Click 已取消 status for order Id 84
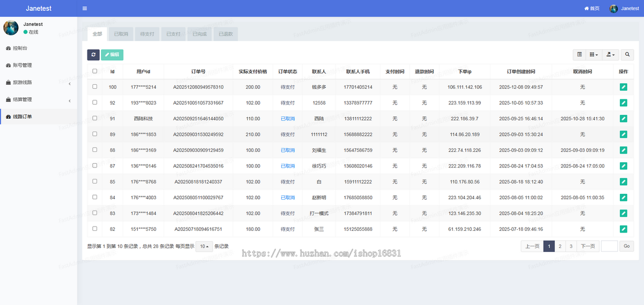 [288, 198]
